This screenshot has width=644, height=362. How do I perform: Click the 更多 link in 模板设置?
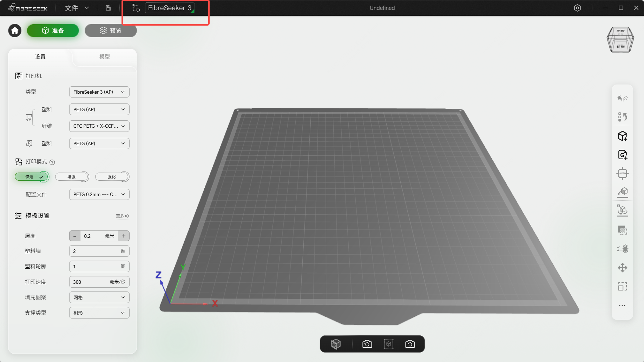click(x=123, y=216)
